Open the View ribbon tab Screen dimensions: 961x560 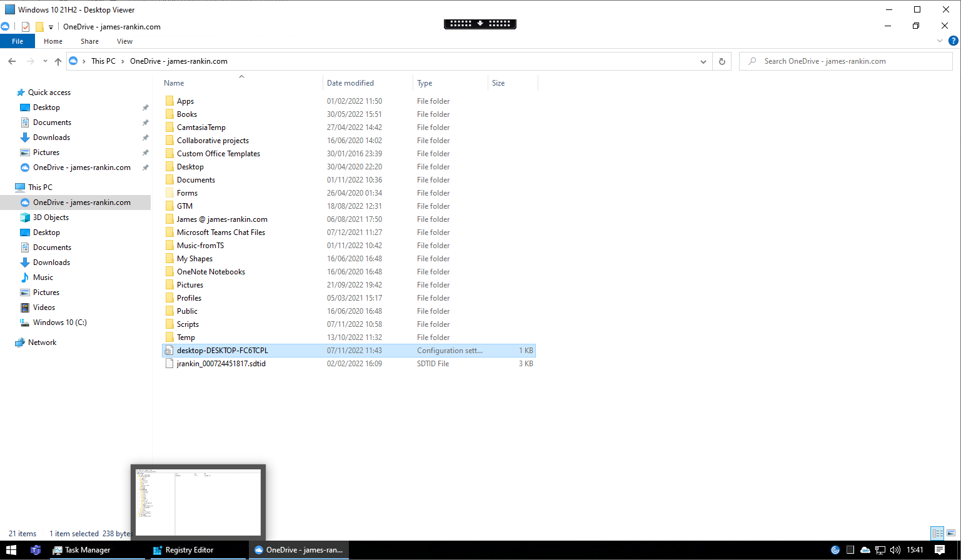[x=124, y=41]
